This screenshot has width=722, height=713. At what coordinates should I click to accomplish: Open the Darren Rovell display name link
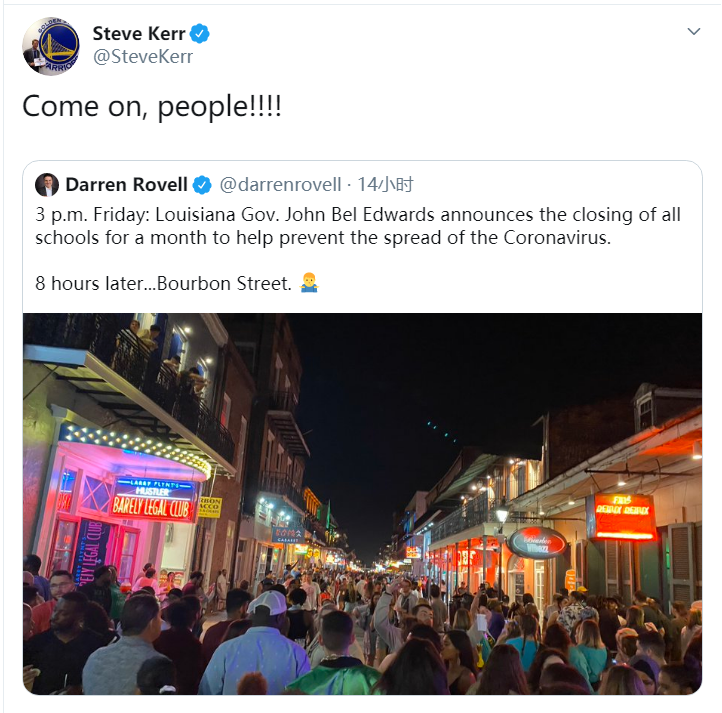click(x=126, y=185)
